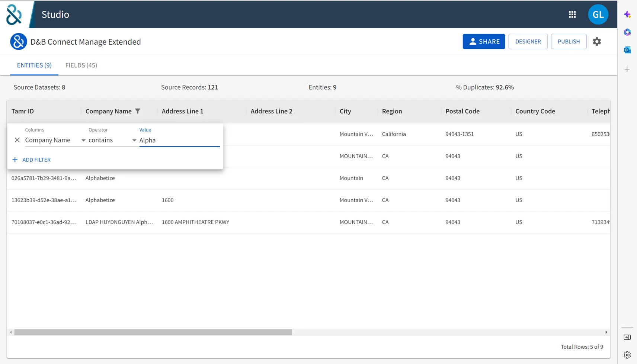Image resolution: width=637 pixels, height=364 pixels.
Task: Open Microsoft 365 icon in browser sidebar
Action: click(627, 32)
